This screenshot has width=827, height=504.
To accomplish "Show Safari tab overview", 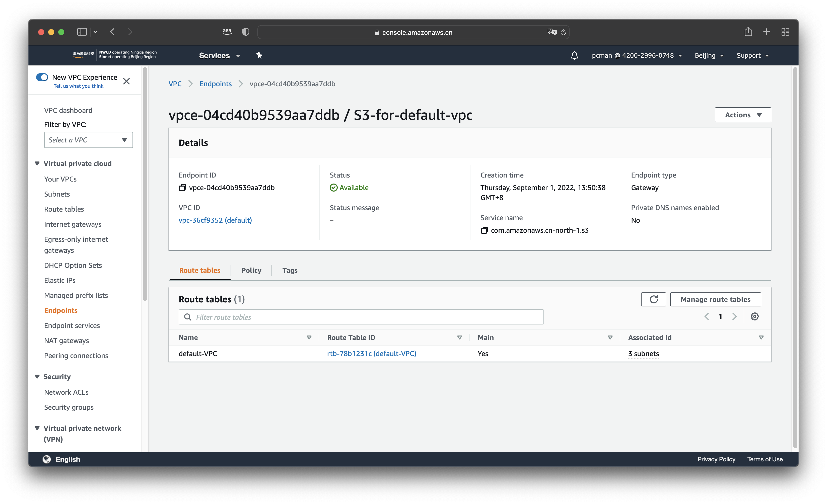I will 785,32.
